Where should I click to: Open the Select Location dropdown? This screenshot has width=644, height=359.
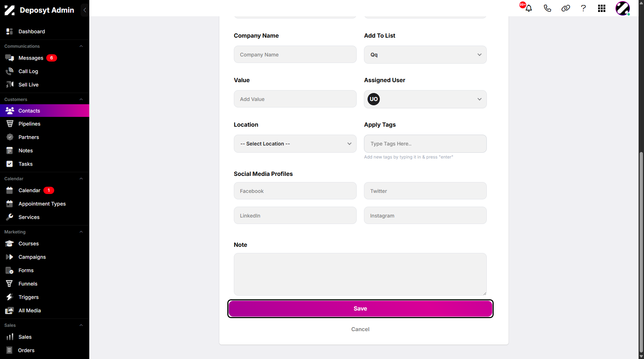[295, 144]
